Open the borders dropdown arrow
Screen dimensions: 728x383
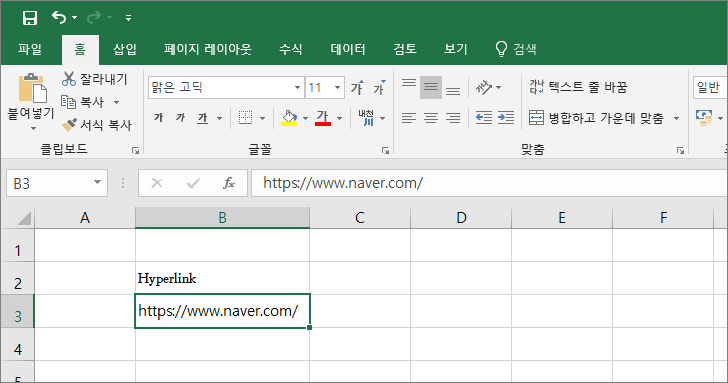(262, 118)
